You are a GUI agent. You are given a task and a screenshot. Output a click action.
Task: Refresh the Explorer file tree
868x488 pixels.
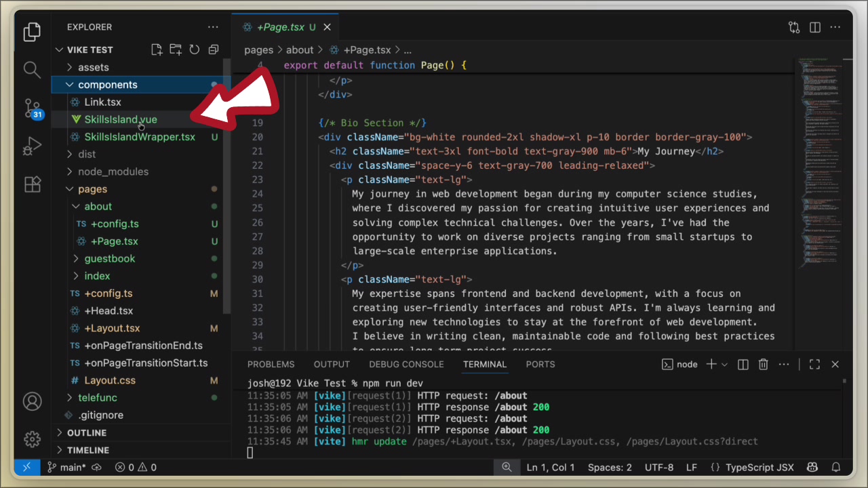194,49
